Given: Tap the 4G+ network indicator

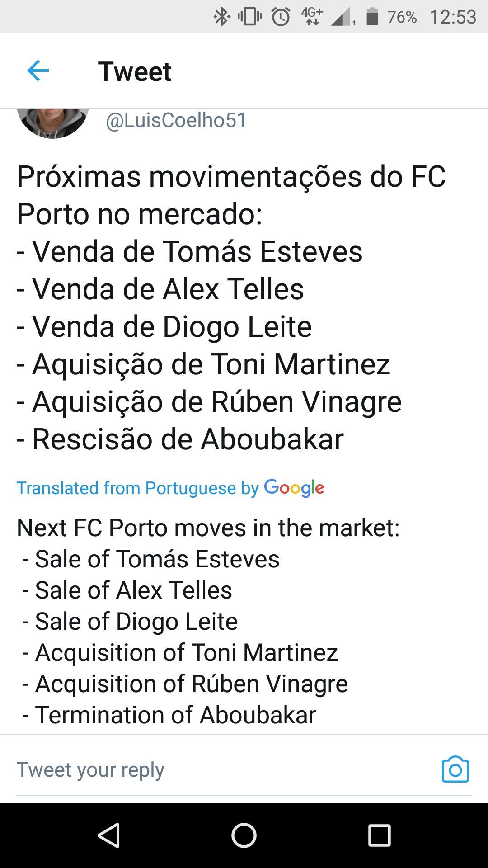Looking at the screenshot, I should 312,16.
